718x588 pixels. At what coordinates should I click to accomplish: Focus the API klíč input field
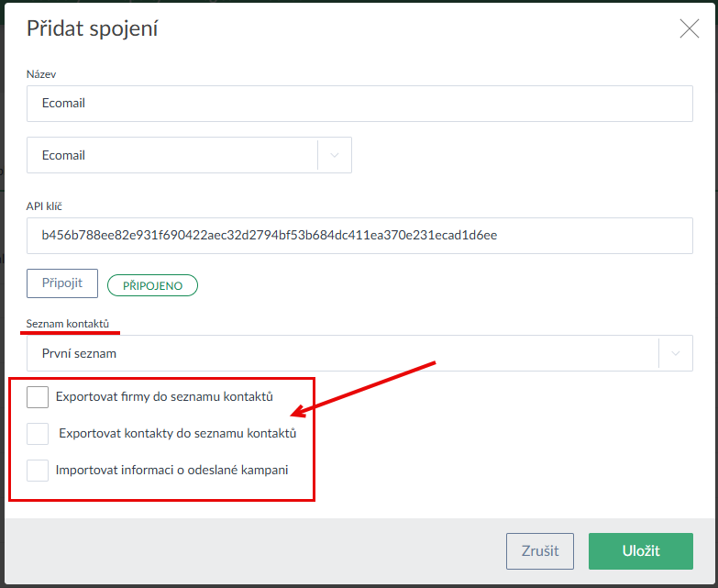pyautogui.click(x=359, y=236)
